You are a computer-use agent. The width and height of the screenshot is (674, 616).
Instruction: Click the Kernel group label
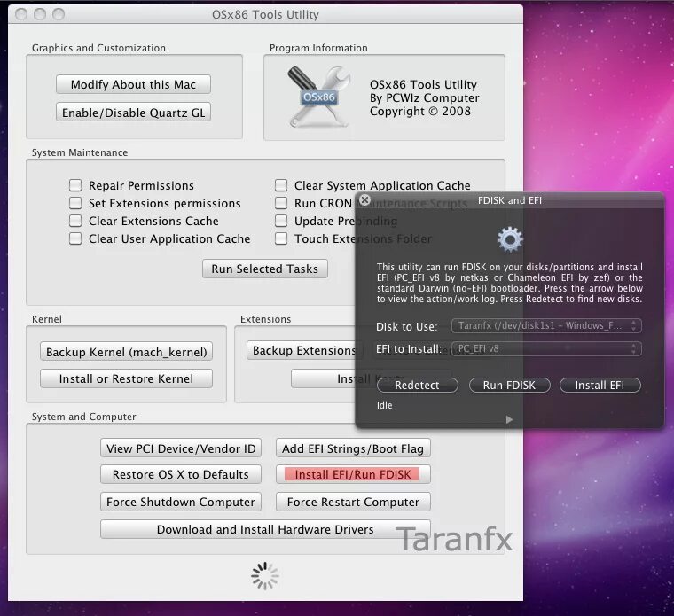point(47,319)
